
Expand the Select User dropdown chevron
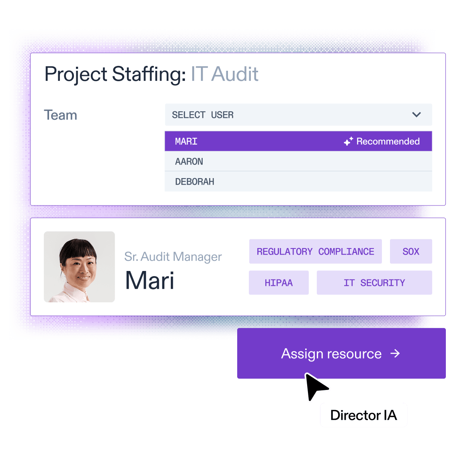(416, 115)
